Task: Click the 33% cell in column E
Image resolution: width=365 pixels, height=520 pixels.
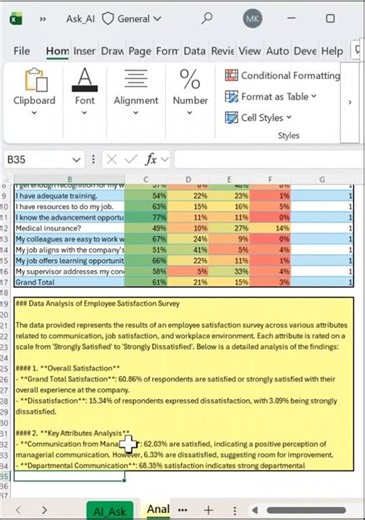Action: pyautogui.click(x=229, y=271)
